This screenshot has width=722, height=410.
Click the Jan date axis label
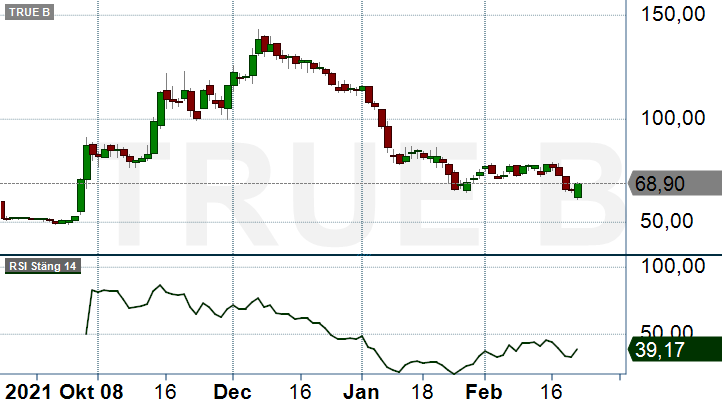tap(361, 392)
